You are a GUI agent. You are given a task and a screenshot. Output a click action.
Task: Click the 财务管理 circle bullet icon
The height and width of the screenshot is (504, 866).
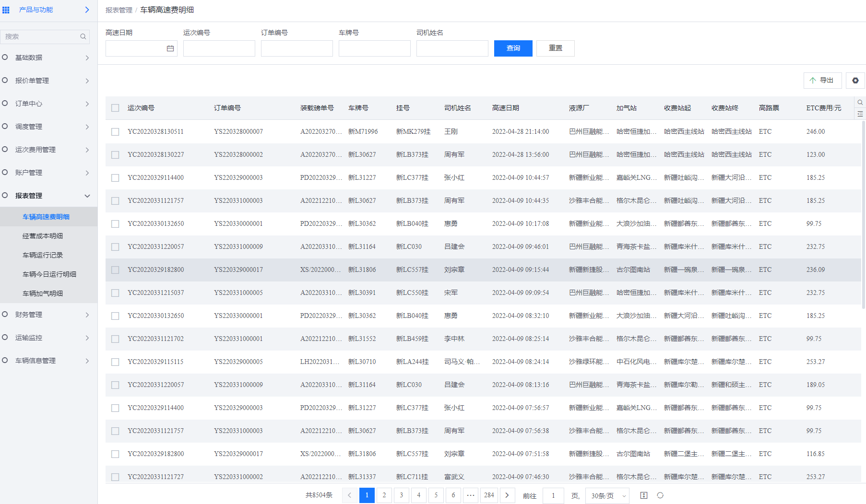(x=5, y=314)
